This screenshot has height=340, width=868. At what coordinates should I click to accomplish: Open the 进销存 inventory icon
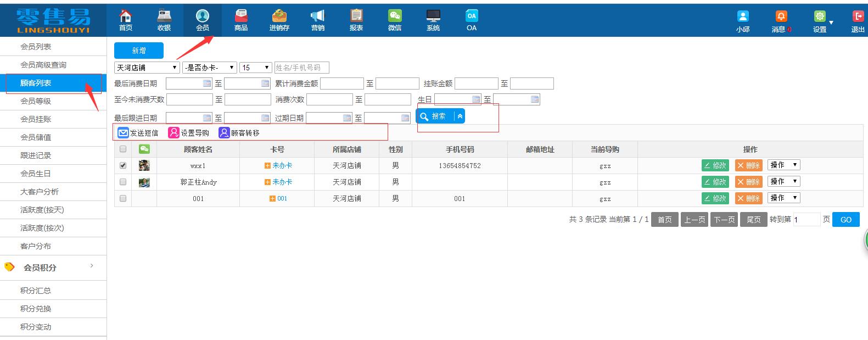tap(279, 16)
